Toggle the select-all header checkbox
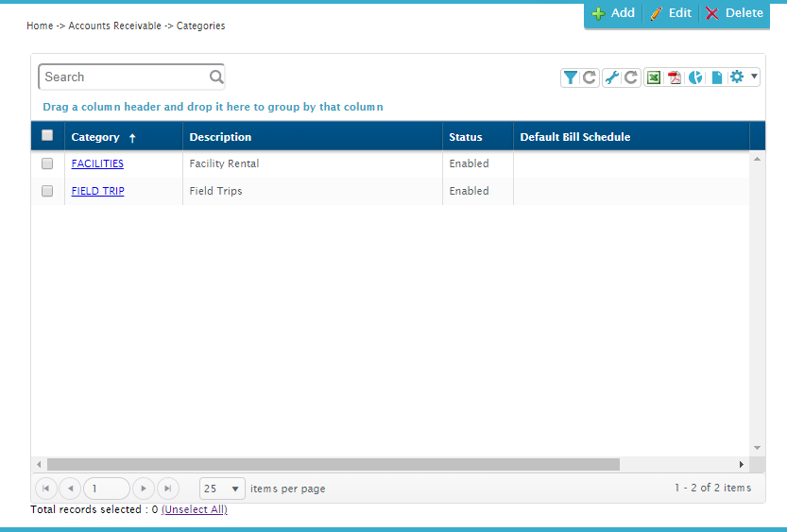 coord(47,136)
